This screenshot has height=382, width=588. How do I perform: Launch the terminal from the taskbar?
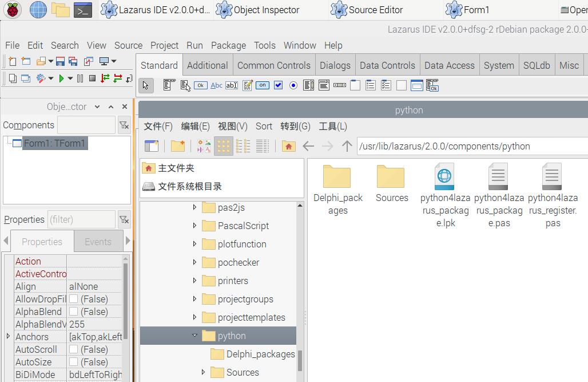[83, 10]
